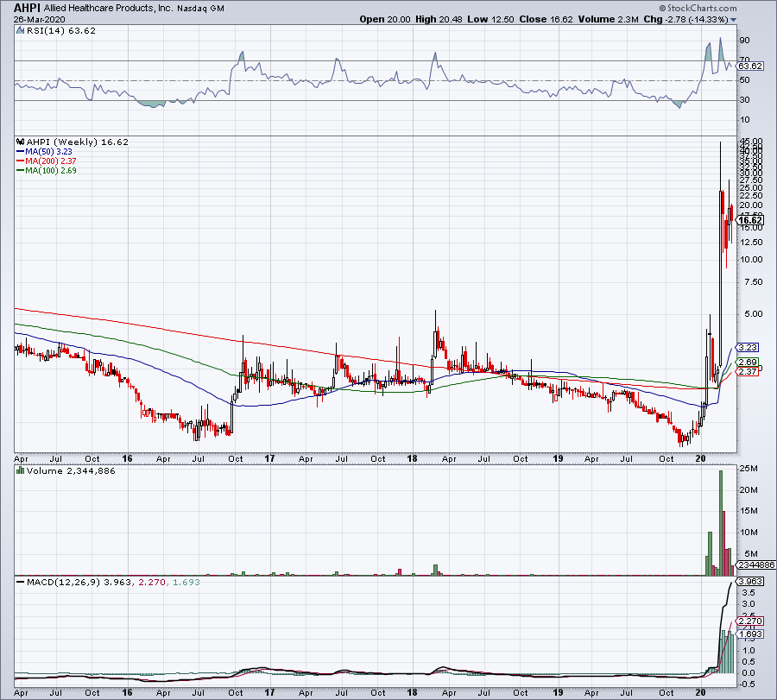Click the 2.270 MACD signal tag on axis

click(x=750, y=621)
